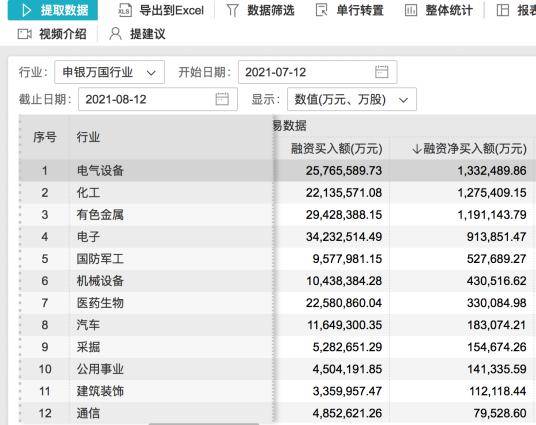The height and width of the screenshot is (425, 536).
Task: Click the 提取数据 button
Action: (53, 10)
